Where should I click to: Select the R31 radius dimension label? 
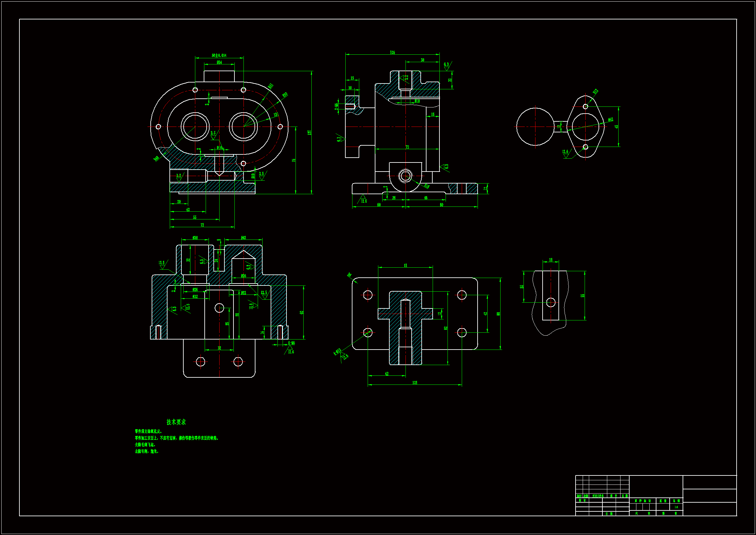click(276, 115)
